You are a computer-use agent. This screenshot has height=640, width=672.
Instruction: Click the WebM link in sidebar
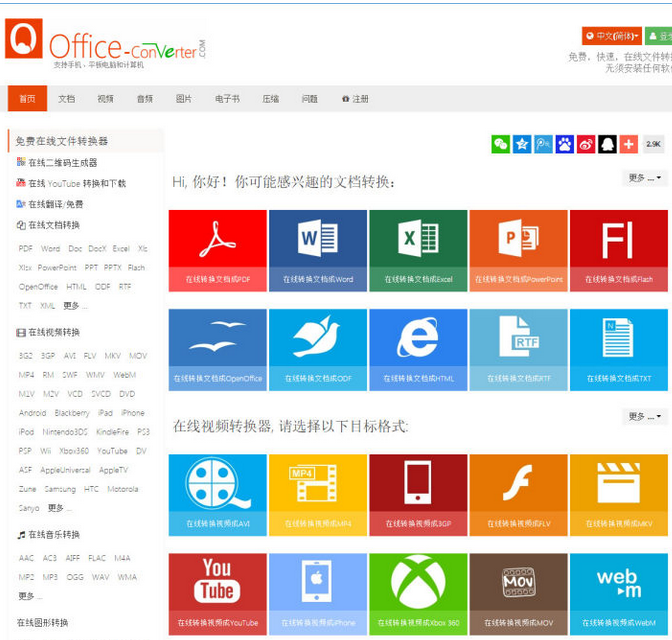(124, 375)
